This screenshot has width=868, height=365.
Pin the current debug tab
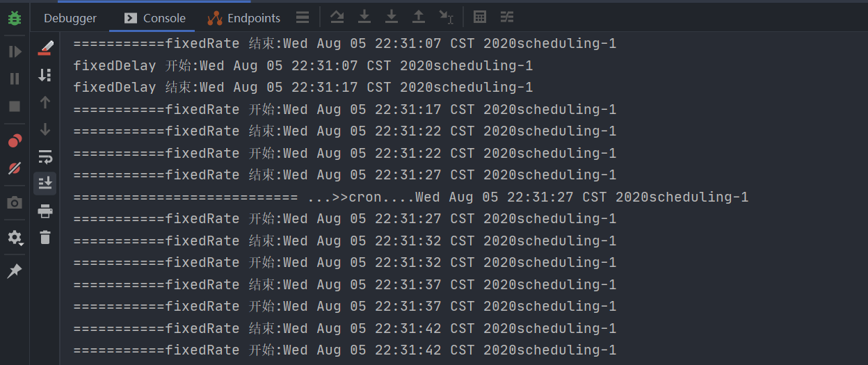[15, 271]
